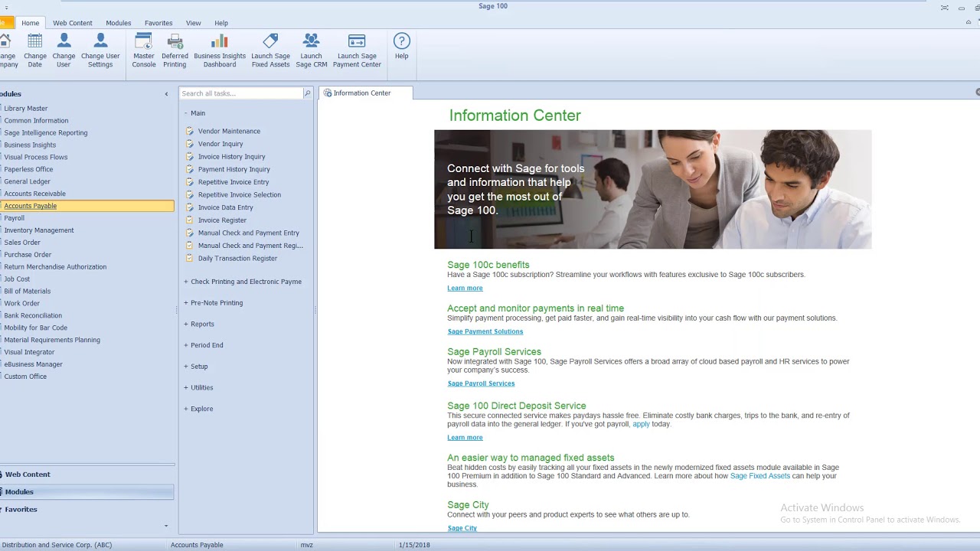Click Learn more under Sage 100c benefits
Image resolution: width=980 pixels, height=551 pixels.
tap(465, 289)
